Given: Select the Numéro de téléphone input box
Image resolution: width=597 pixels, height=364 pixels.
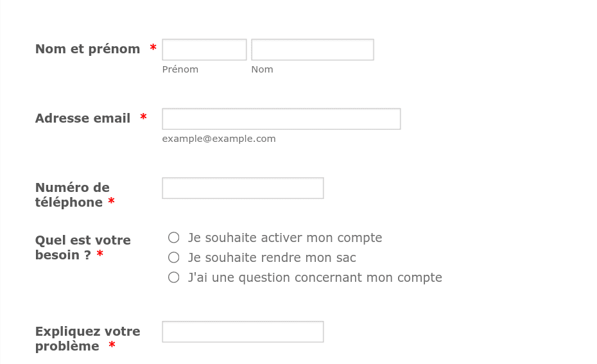Looking at the screenshot, I should (x=243, y=188).
